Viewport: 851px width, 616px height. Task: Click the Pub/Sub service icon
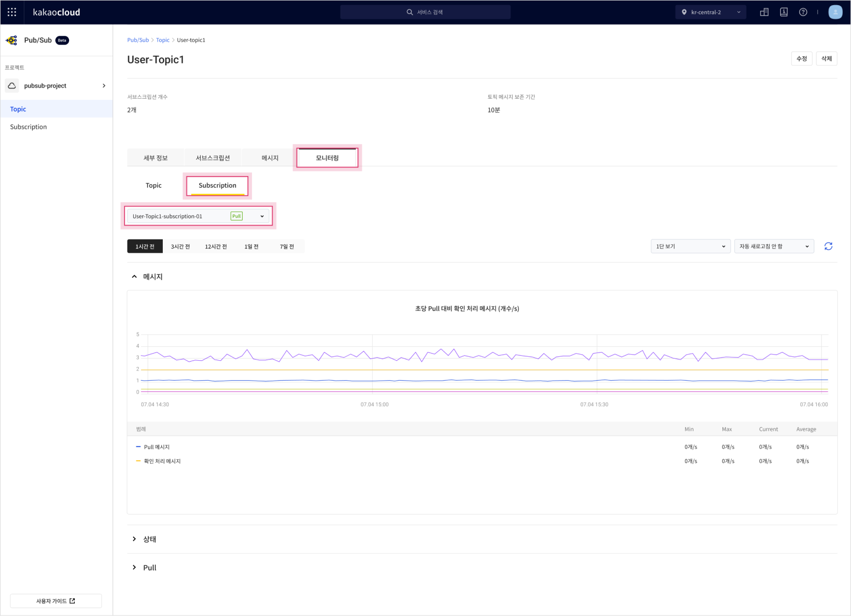click(x=11, y=40)
